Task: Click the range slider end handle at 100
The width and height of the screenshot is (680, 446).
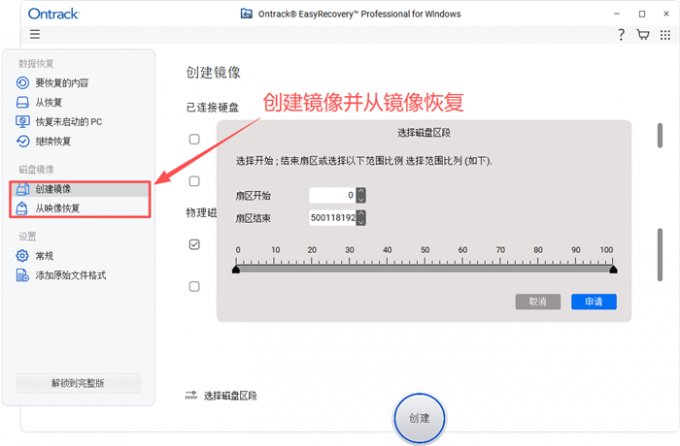Action: point(613,269)
